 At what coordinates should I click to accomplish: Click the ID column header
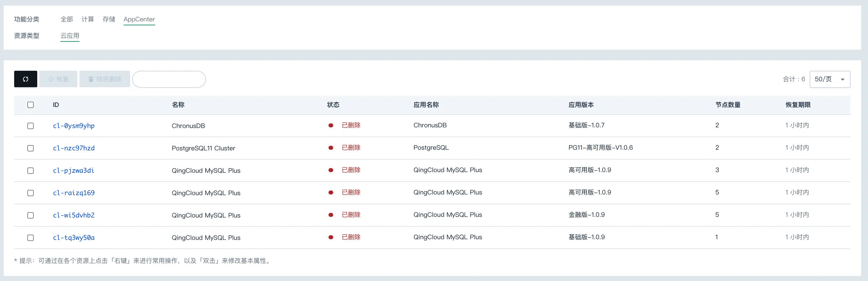(x=56, y=105)
